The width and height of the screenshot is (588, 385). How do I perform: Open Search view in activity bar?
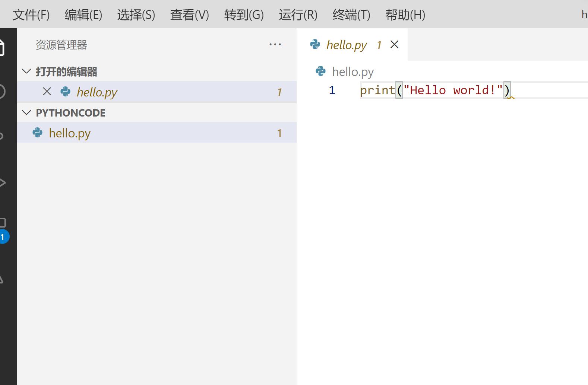[2, 92]
